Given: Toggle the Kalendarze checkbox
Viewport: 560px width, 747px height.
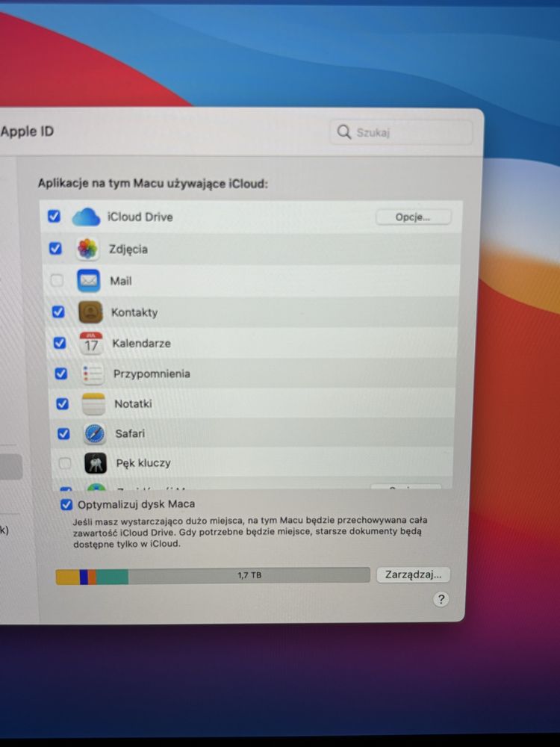Looking at the screenshot, I should click(60, 343).
